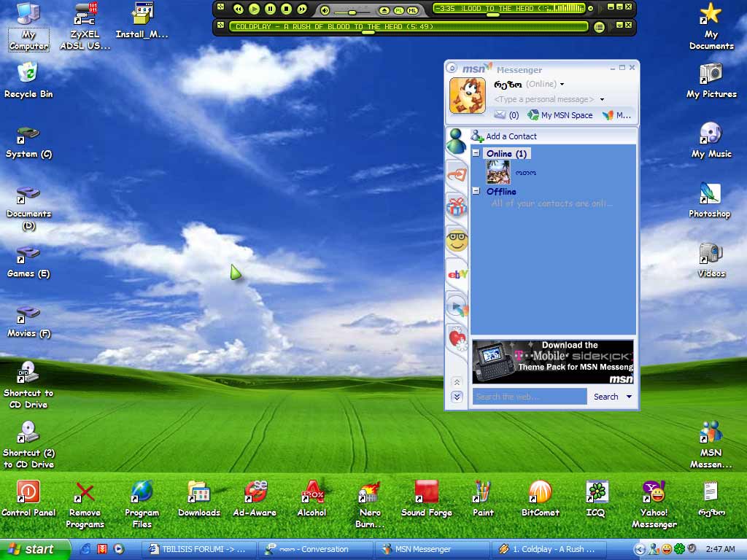The image size is (747, 560).
Task: Click the MSN butterfly link
Action: (x=616, y=114)
